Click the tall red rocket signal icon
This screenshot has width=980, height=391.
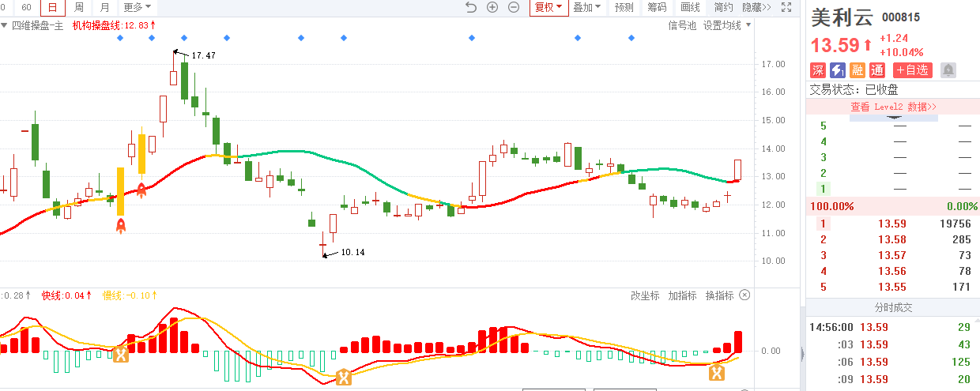pos(121,227)
